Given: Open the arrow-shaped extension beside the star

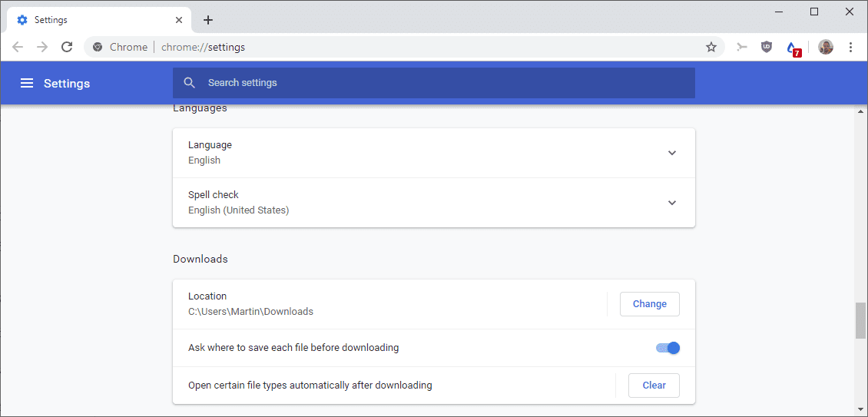Looking at the screenshot, I should 742,47.
